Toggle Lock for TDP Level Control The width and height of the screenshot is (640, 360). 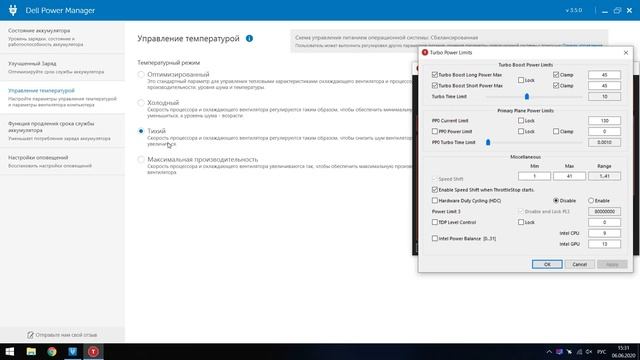pyautogui.click(x=521, y=222)
